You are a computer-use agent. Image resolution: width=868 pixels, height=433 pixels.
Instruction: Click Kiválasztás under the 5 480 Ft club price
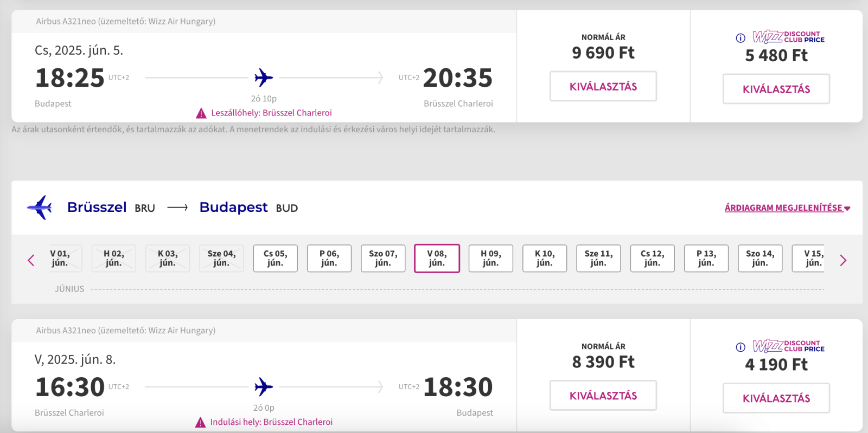pos(776,89)
